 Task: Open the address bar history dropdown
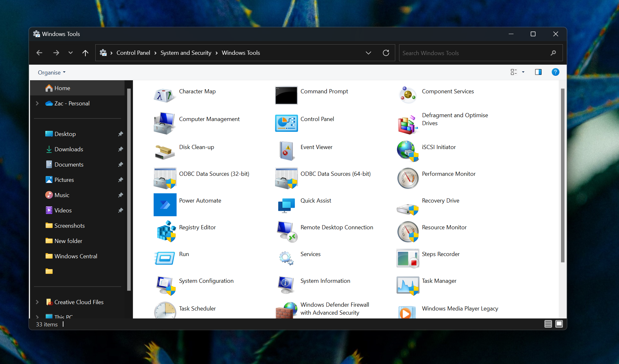[x=368, y=53]
